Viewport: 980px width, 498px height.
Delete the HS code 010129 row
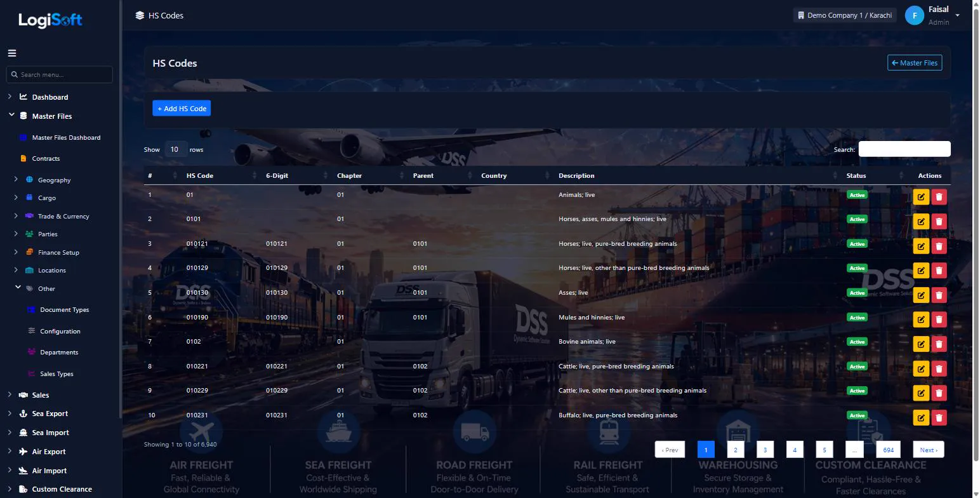point(939,271)
